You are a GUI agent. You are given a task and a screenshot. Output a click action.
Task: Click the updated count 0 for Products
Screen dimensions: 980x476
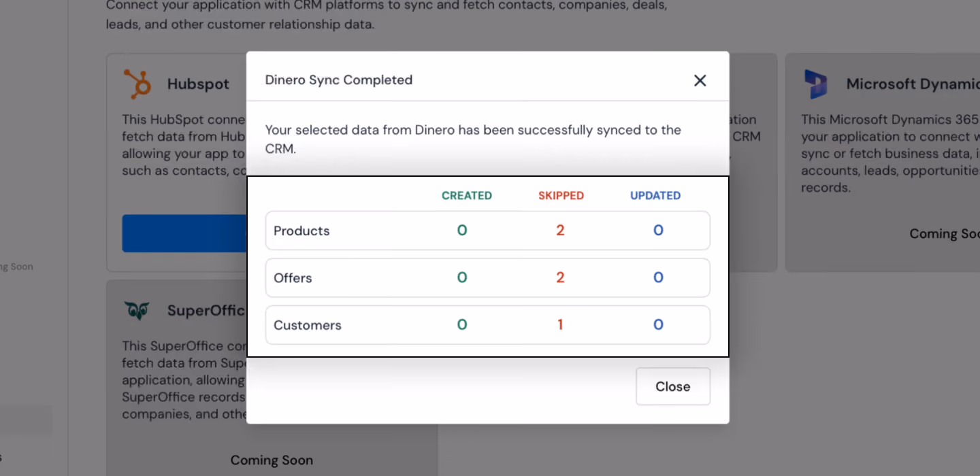click(658, 231)
